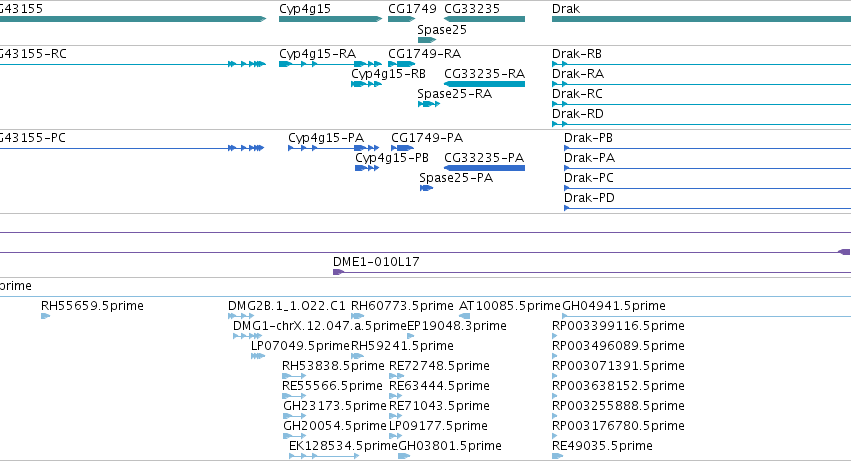Select protein Cyp4g15-PA
Image resolution: width=851 pixels, height=461 pixels.
click(334, 148)
